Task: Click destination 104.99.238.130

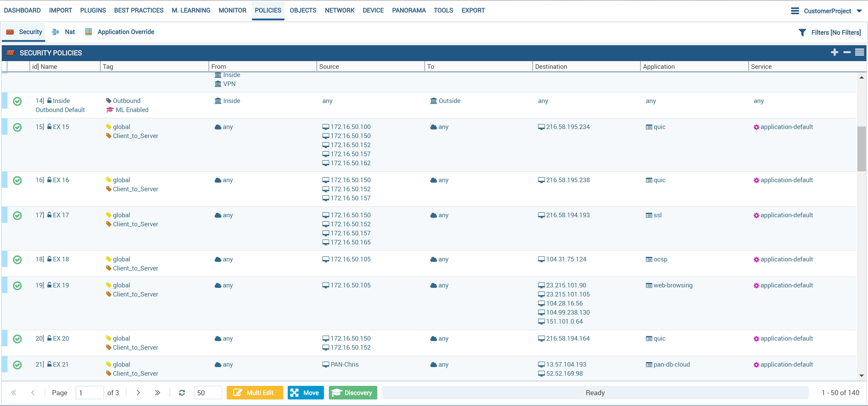Action: pos(567,313)
